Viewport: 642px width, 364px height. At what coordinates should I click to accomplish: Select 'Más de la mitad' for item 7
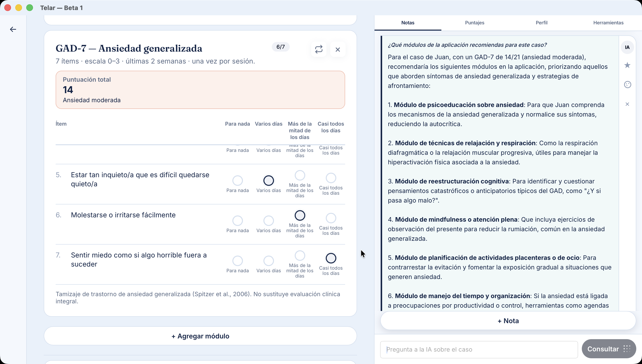coord(300,256)
